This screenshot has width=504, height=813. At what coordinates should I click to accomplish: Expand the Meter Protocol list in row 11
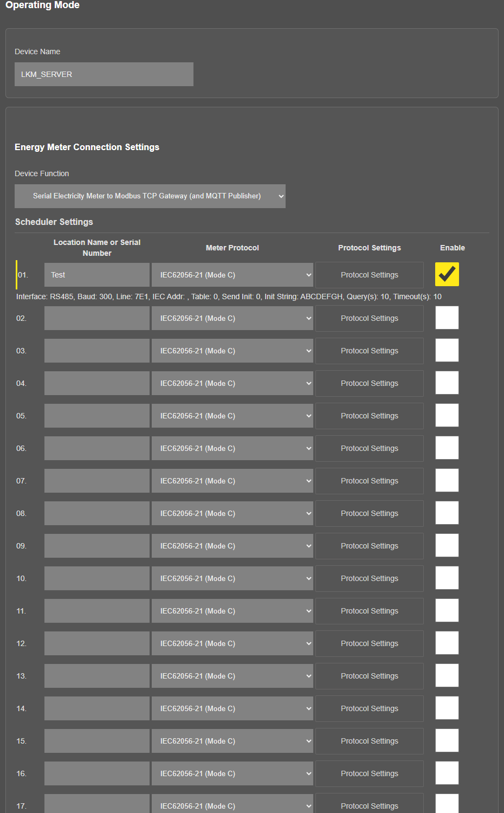(232, 611)
